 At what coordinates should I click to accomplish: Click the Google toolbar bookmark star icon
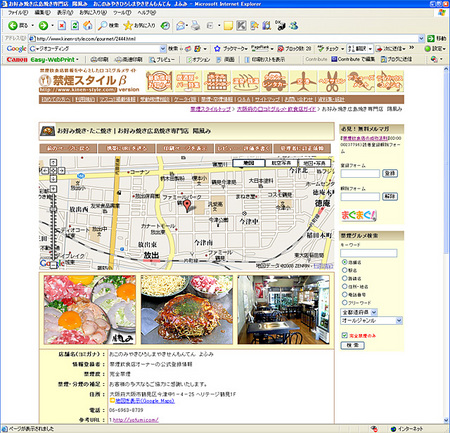click(217, 49)
